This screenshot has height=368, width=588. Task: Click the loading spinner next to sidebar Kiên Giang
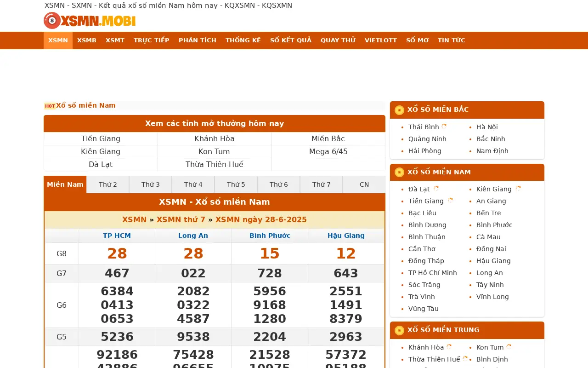(x=518, y=189)
